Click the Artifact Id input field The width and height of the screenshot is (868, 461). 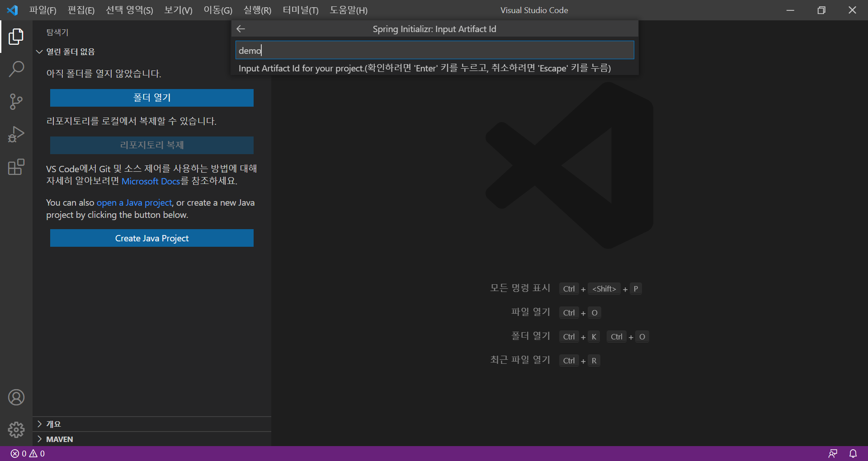click(x=434, y=50)
